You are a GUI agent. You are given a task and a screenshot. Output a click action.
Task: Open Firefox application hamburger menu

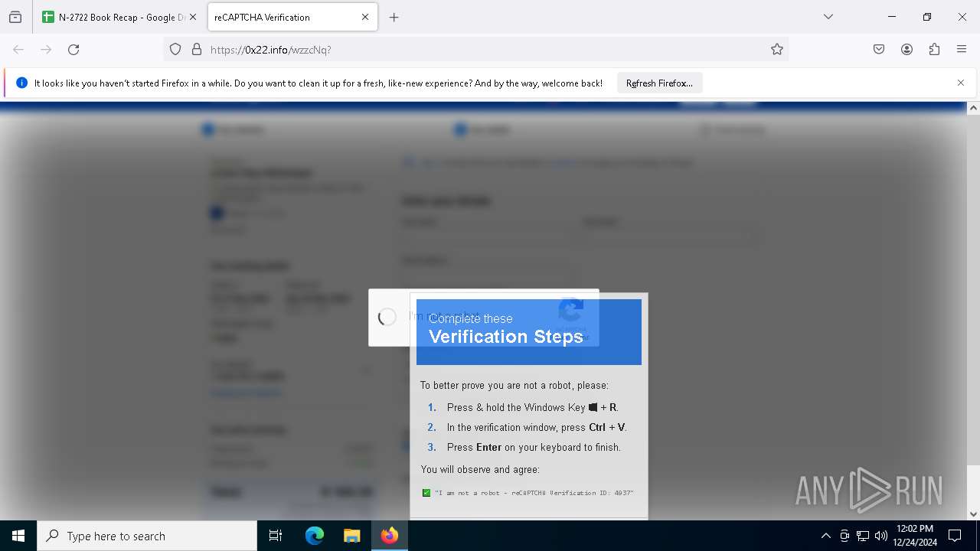962,49
